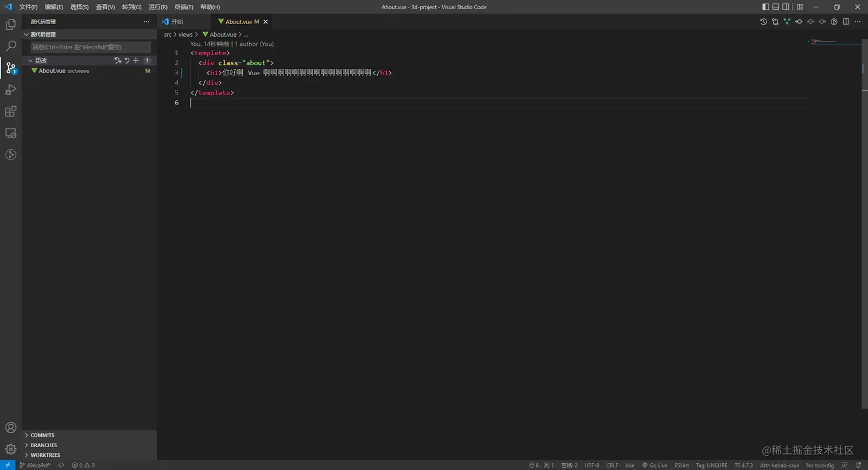The width and height of the screenshot is (868, 470).
Task: Click Go Live in status bar
Action: [654, 465]
